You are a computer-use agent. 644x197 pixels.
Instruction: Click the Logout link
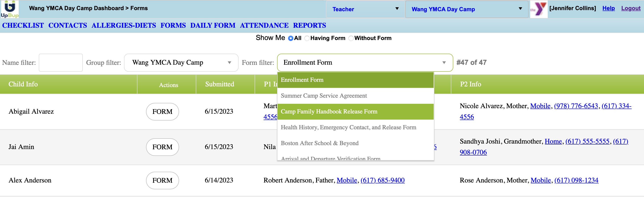click(x=631, y=8)
